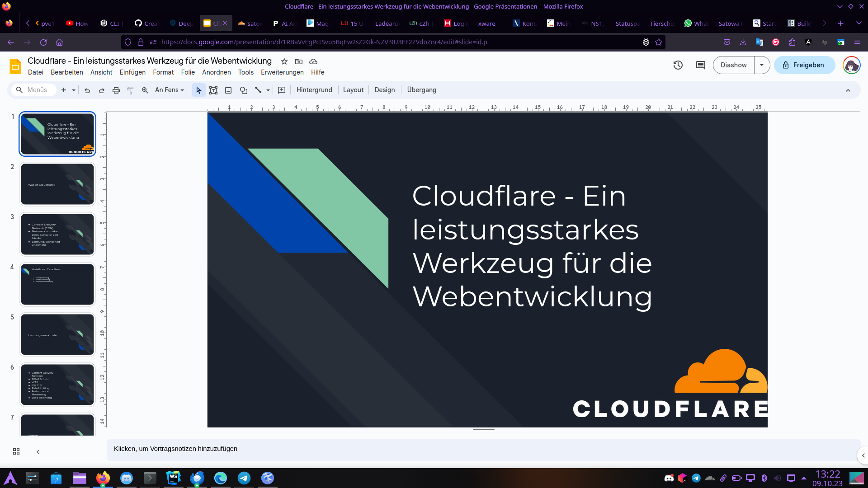The image size is (868, 488).
Task: Select the Textfeld einfügen tool
Action: pyautogui.click(x=213, y=90)
